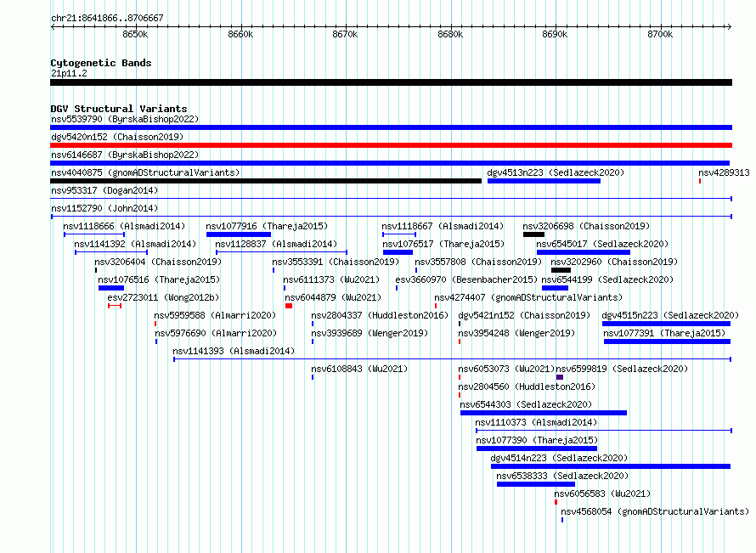Click nsv6545017 (Sedlazeck2020) label
756x553 pixels.
(x=603, y=244)
